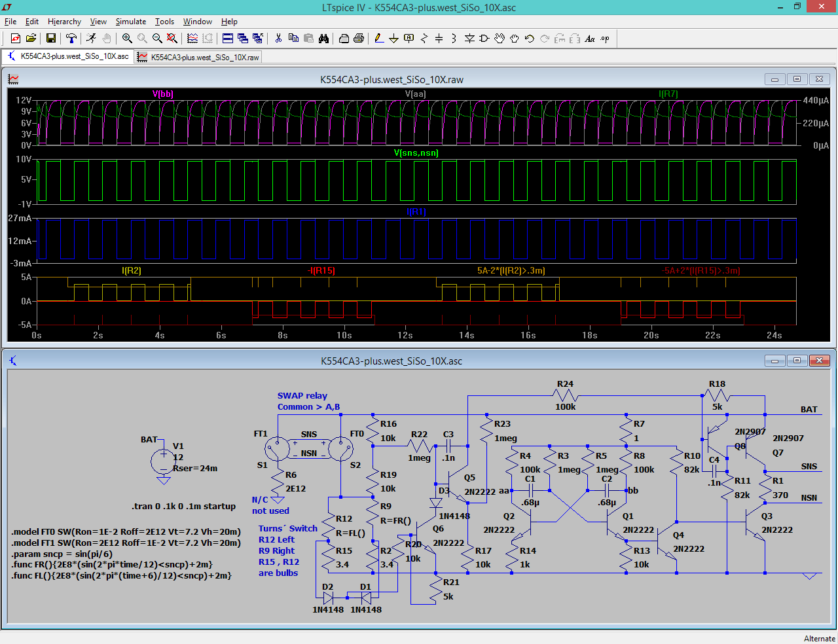Pick the Capacitor component tool
838x644 pixels.
coord(439,39)
